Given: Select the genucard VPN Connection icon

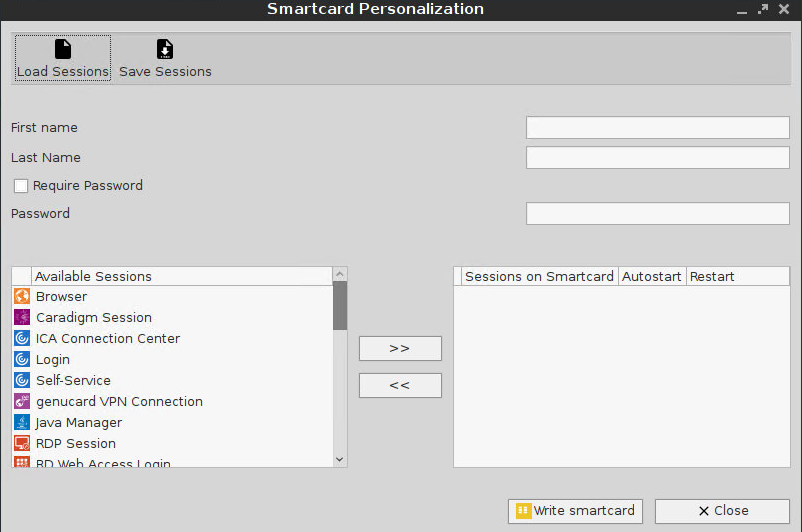Looking at the screenshot, I should click(x=22, y=402).
